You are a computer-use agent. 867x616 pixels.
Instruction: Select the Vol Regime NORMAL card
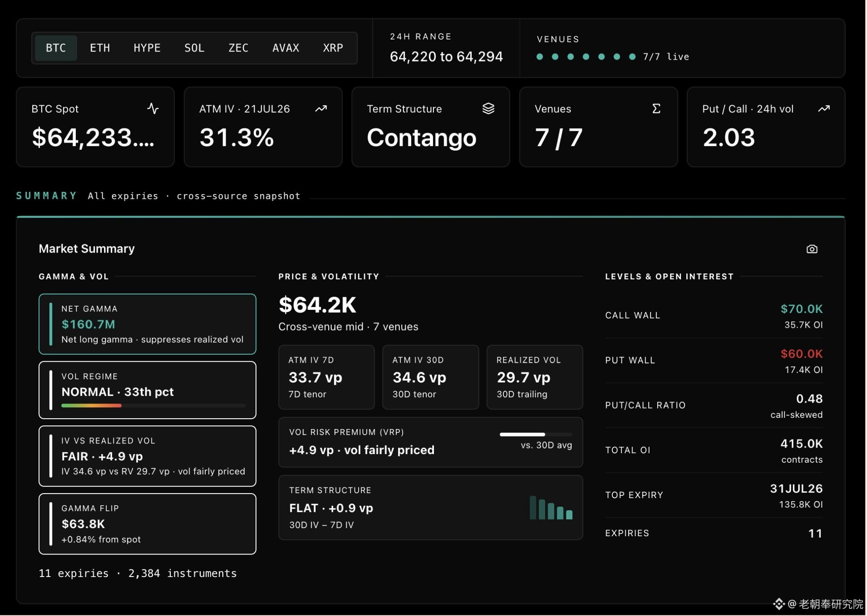[147, 390]
